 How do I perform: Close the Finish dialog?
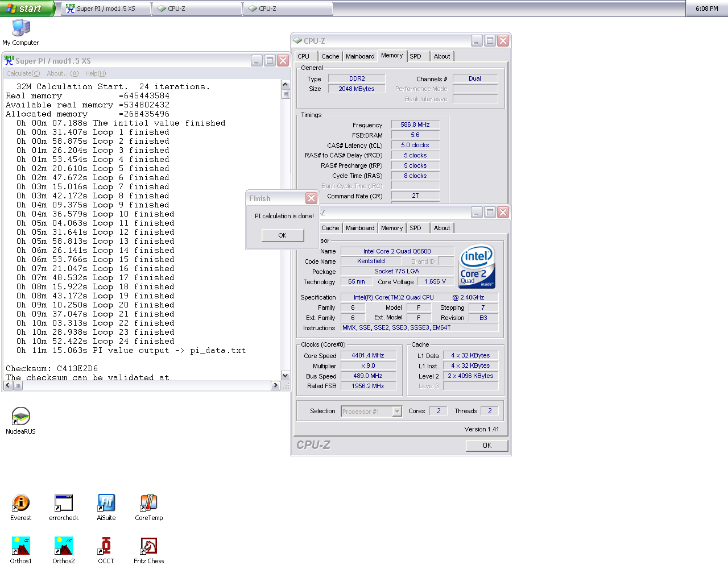(311, 198)
